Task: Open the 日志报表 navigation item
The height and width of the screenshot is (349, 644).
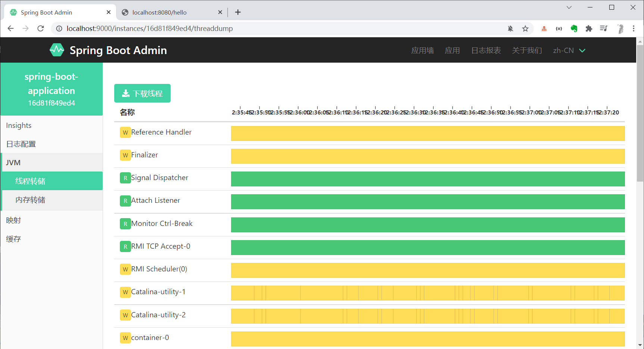Action: click(x=486, y=50)
